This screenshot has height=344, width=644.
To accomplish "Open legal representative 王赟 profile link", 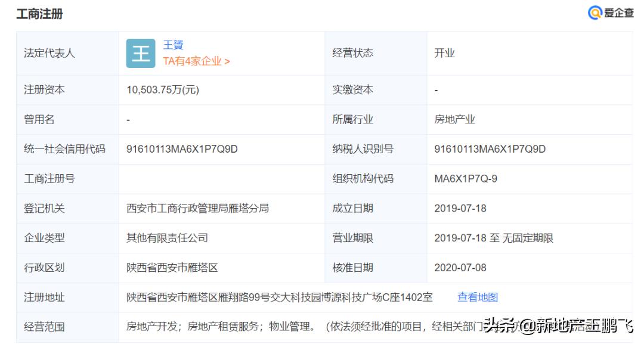I will (173, 45).
